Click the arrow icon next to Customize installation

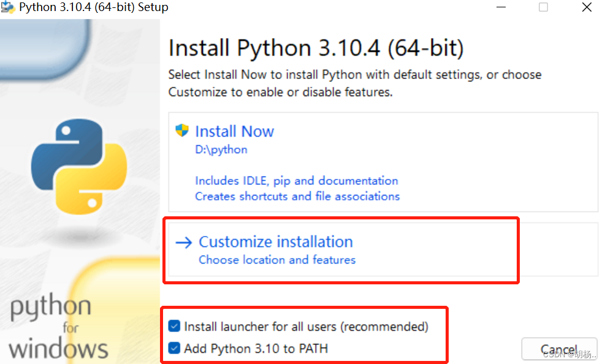[184, 243]
